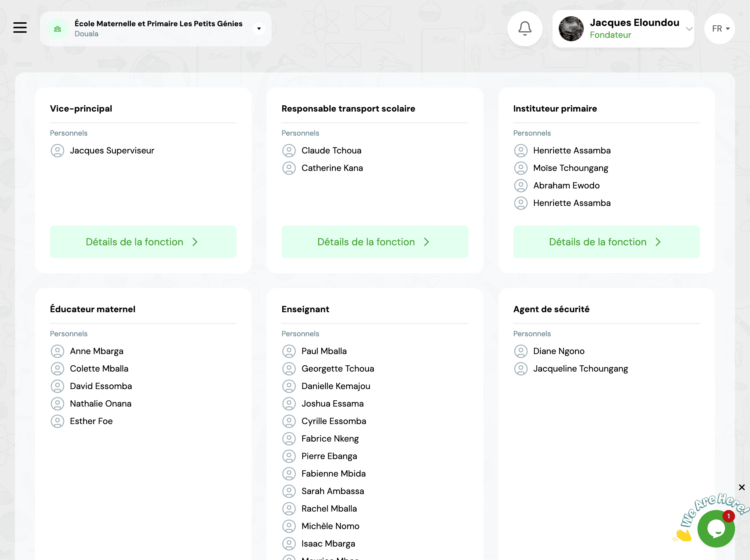Open Vice-principal function details

143,242
